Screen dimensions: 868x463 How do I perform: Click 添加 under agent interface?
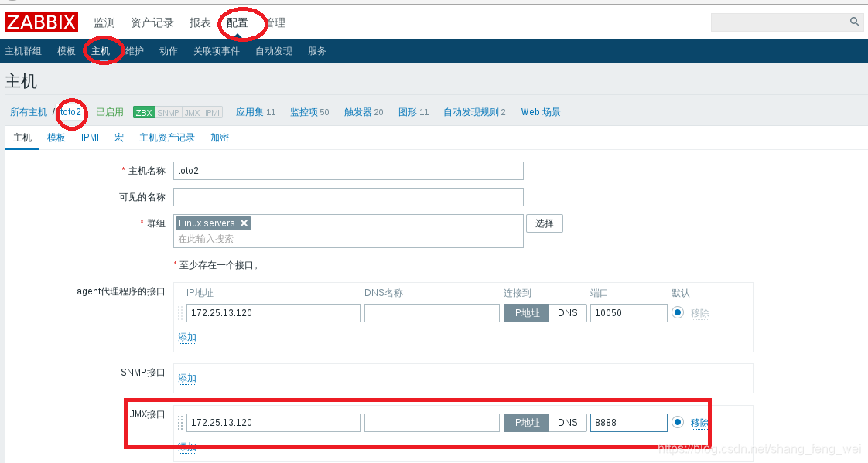pyautogui.click(x=187, y=338)
